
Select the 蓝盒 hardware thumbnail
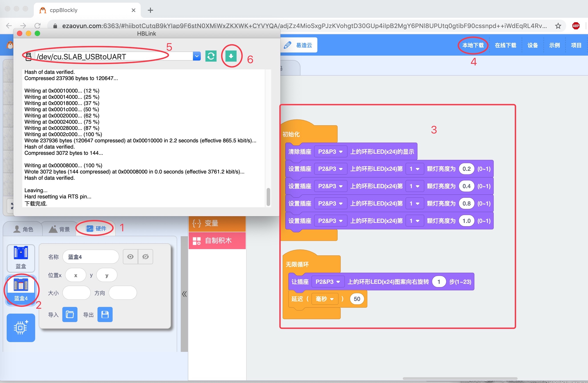tap(21, 258)
